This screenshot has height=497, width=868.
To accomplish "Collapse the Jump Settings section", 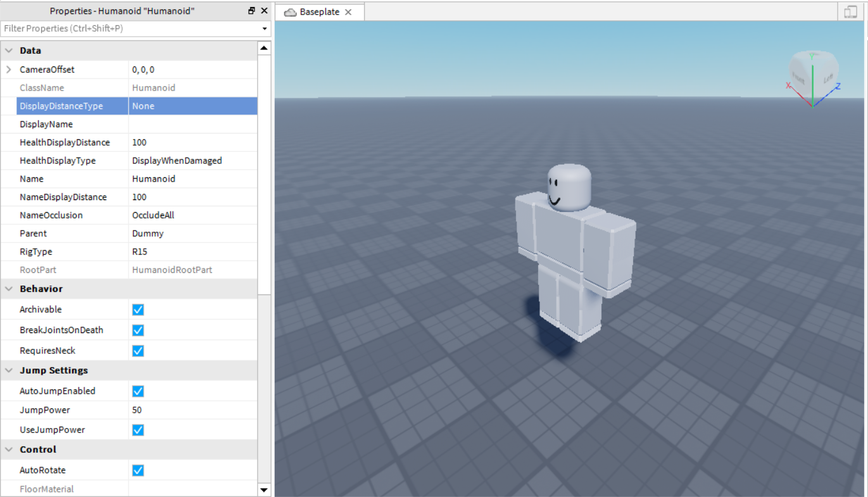I will [x=9, y=370].
